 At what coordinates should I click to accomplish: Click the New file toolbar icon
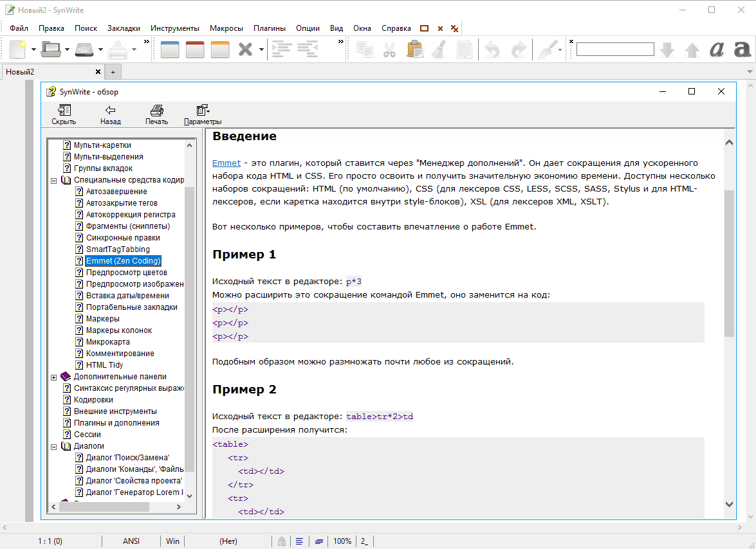[x=18, y=49]
